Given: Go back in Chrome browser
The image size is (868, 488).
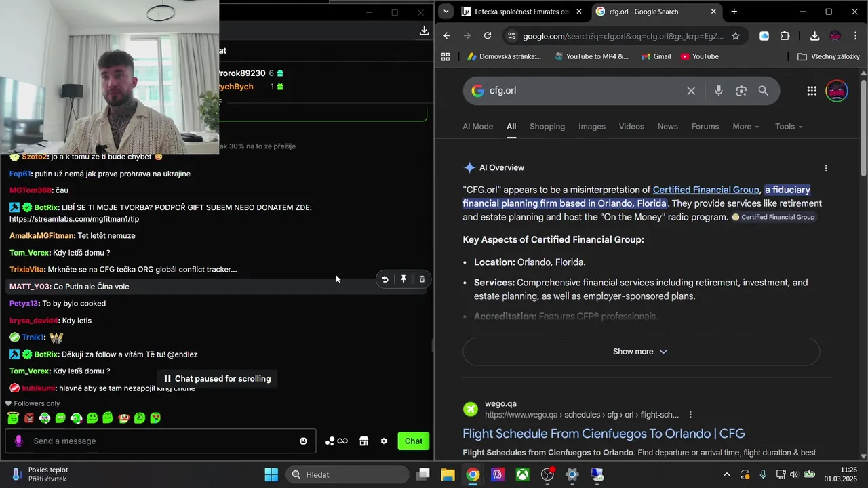Looking at the screenshot, I should [x=446, y=36].
